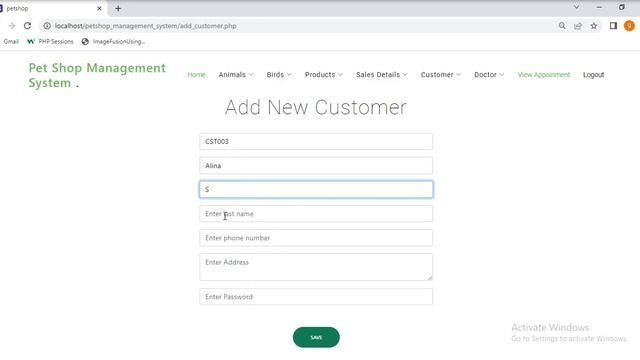This screenshot has height=360, width=640.
Task: Click the address bar URL
Action: [x=146, y=26]
